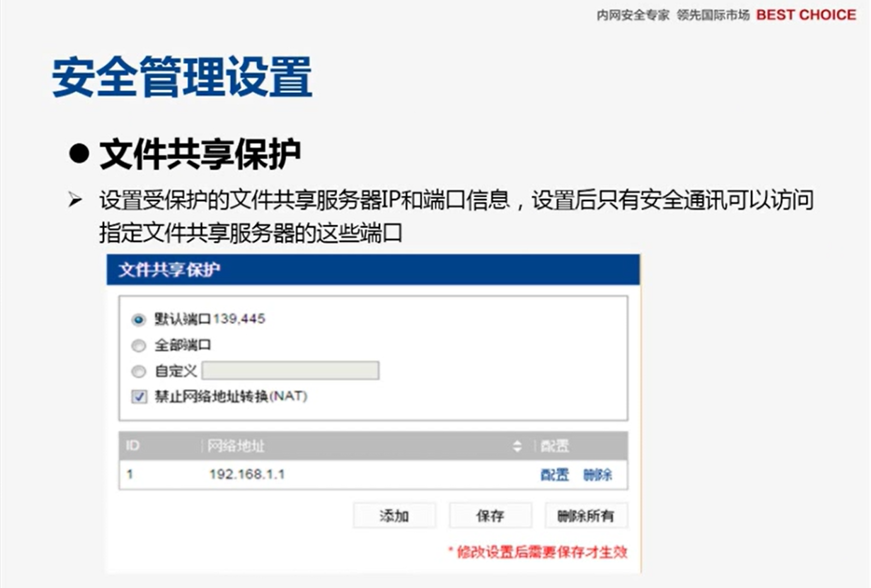
Task: Click 删除 link for the 192.168.1.1 row
Action: tap(598, 475)
